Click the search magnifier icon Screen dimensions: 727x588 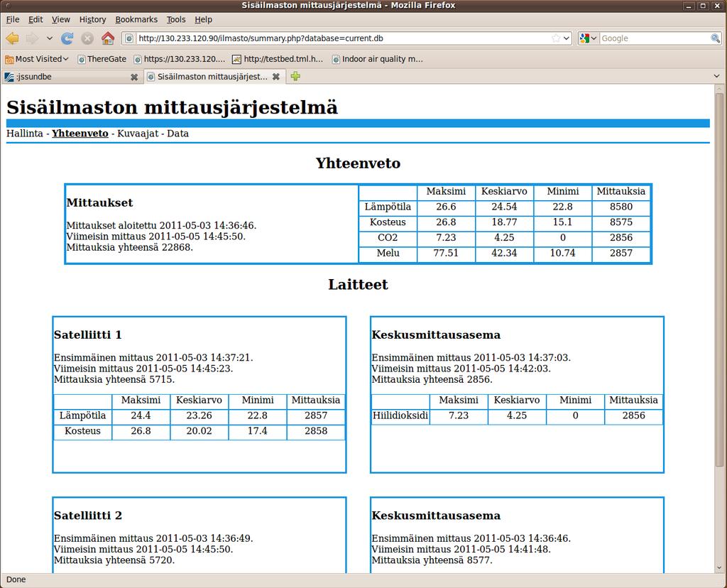716,38
